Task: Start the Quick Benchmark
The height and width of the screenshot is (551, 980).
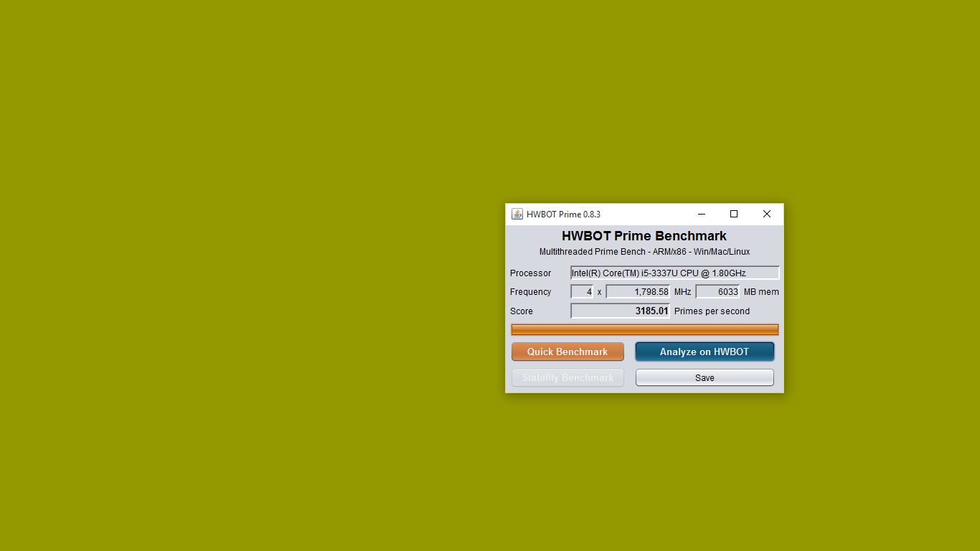Action: coord(567,352)
